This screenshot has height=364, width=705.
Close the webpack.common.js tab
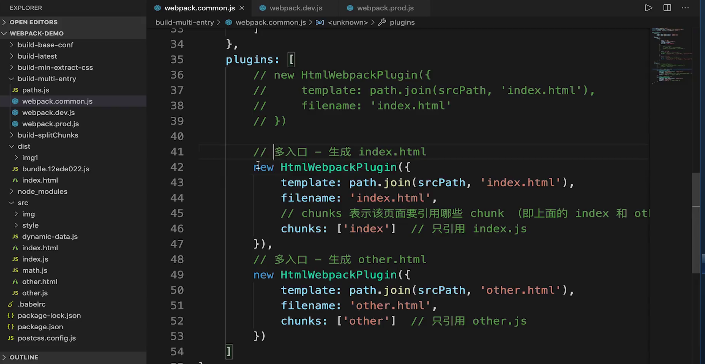tap(242, 8)
